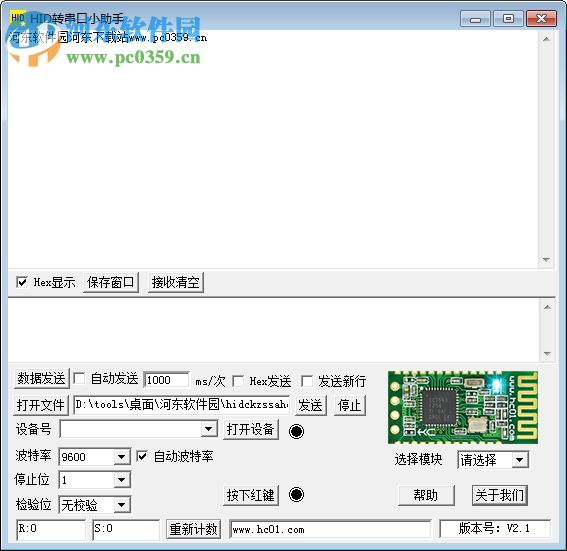Click the S:0 send counter field
Viewport: 567px width, 551px height.
tap(126, 529)
